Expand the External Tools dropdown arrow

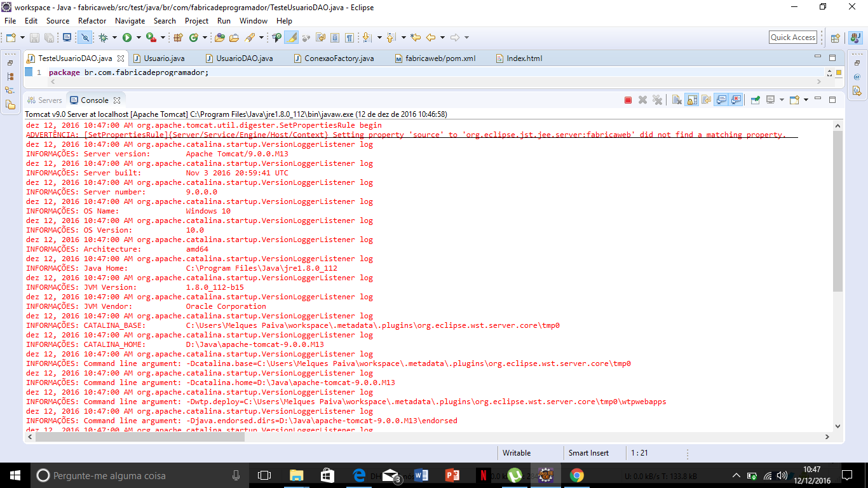(x=163, y=37)
